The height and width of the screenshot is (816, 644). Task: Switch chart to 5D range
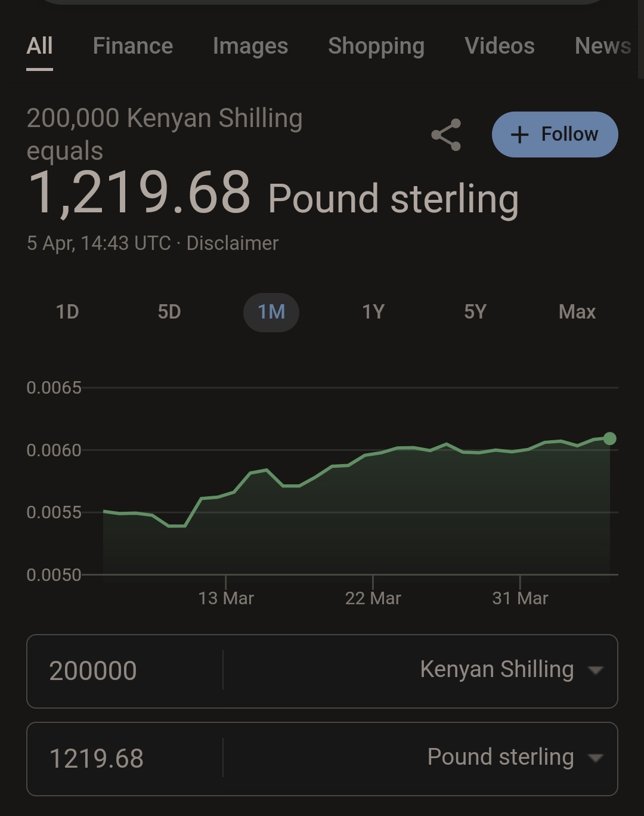169,312
